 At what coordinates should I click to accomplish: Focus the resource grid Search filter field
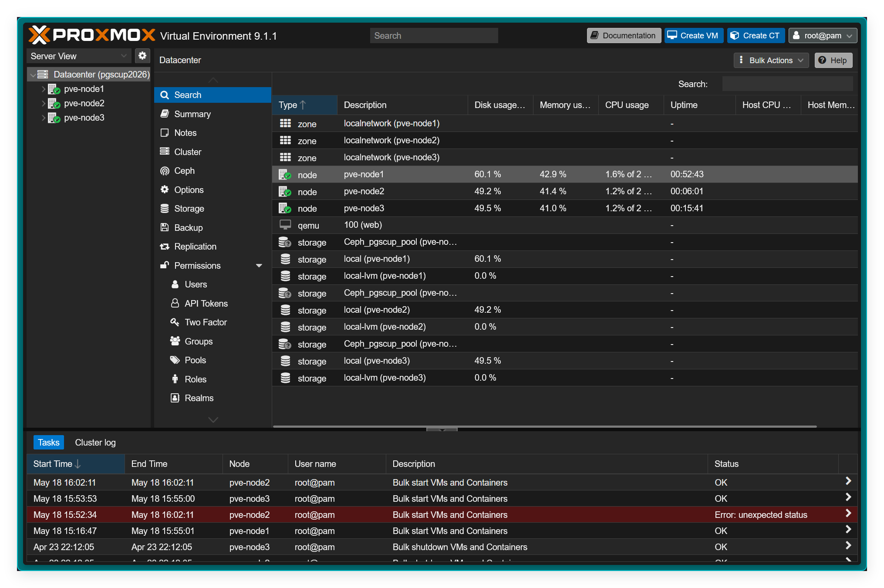pyautogui.click(x=787, y=84)
